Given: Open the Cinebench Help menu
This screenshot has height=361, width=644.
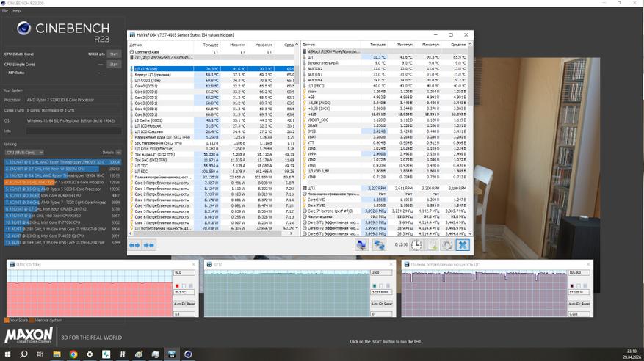Looking at the screenshot, I should click(16, 11).
